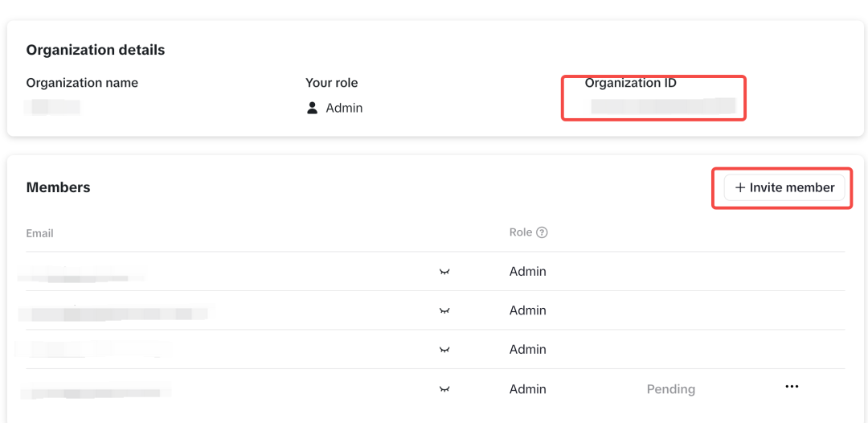Open the Pending member's three-dot menu
Image resolution: width=868 pixels, height=423 pixels.
tap(792, 387)
